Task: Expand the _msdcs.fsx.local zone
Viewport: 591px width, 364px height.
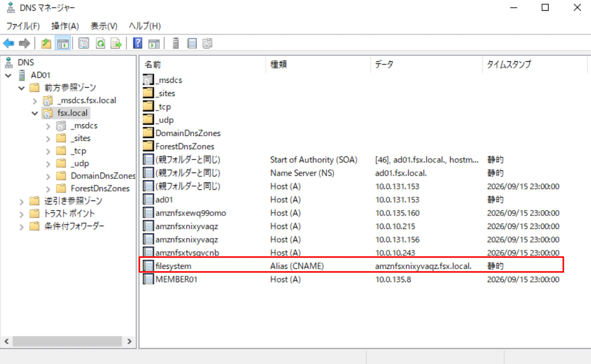Action: pos(35,101)
